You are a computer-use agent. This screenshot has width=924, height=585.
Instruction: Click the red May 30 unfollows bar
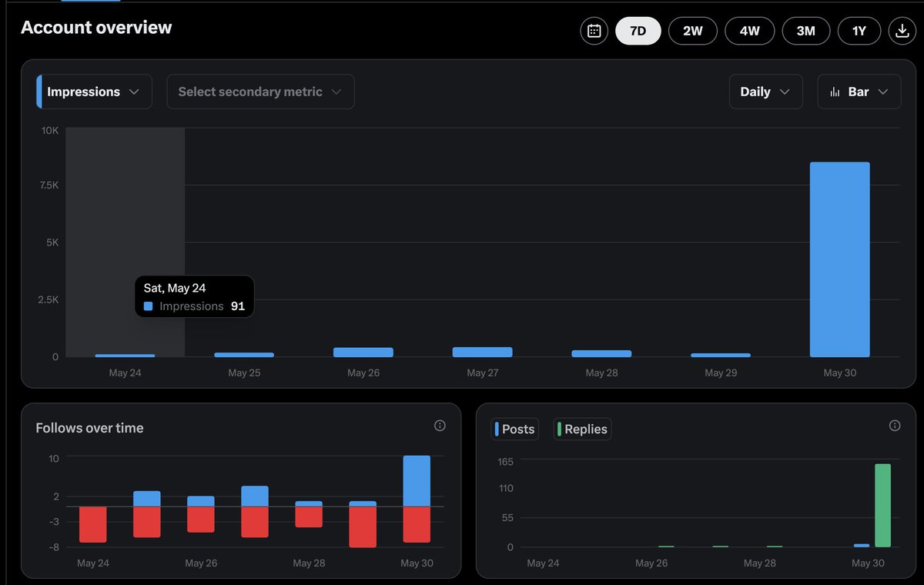417,524
